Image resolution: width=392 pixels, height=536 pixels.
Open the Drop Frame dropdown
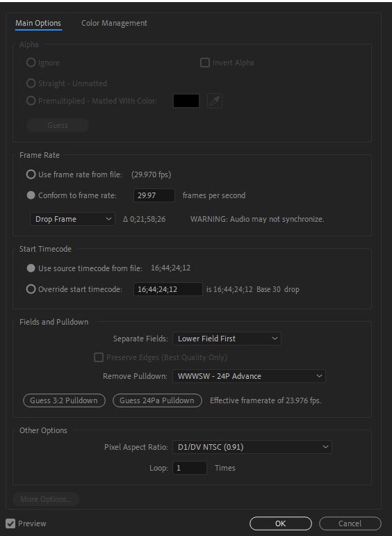click(x=73, y=219)
